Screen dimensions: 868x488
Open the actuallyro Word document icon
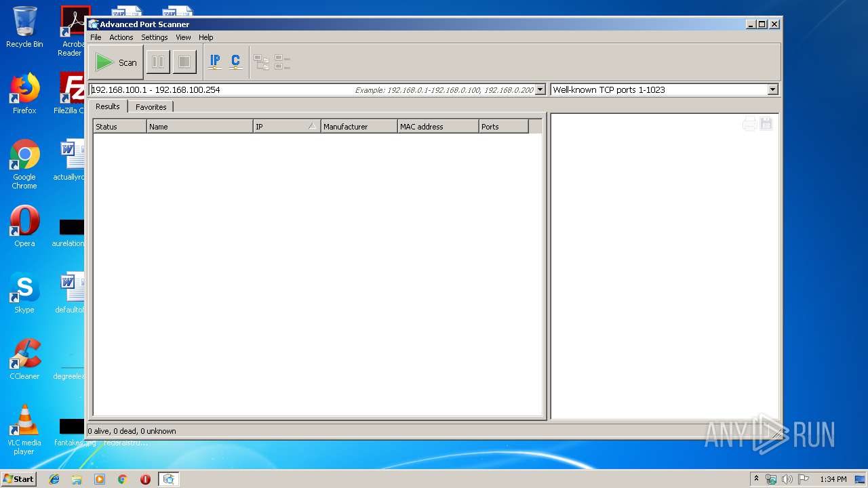click(x=71, y=160)
